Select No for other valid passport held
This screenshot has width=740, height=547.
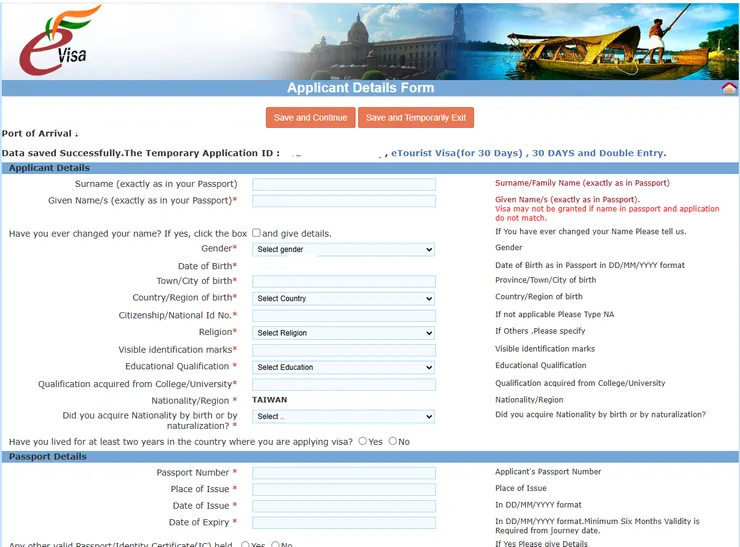tap(276, 544)
